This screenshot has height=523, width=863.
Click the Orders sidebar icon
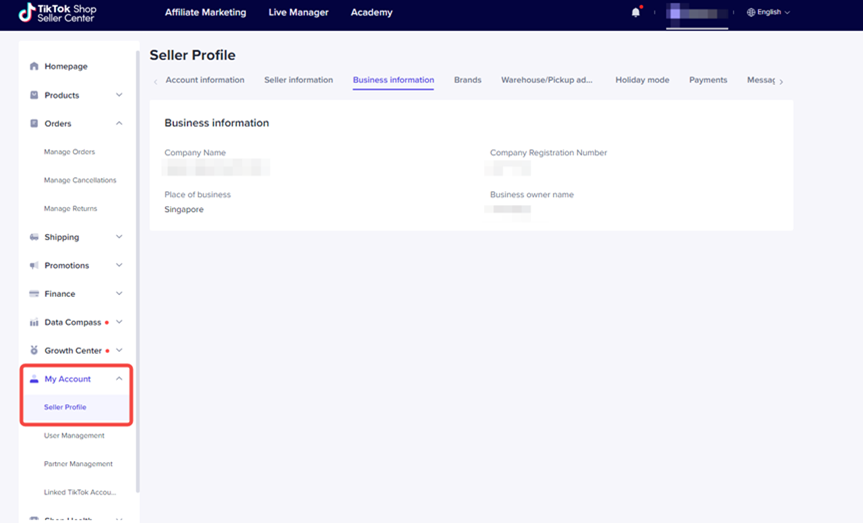pos(34,123)
